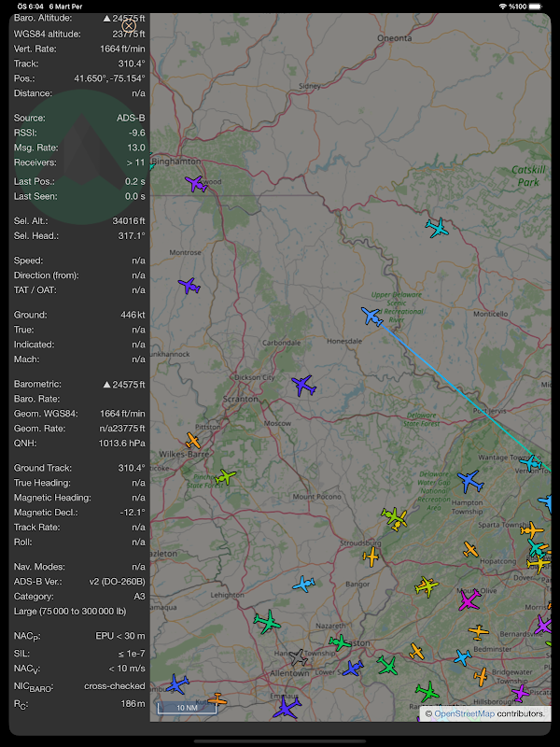This screenshot has width=560, height=747.
Task: Tap the Oneonta label on the map
Action: click(x=394, y=38)
